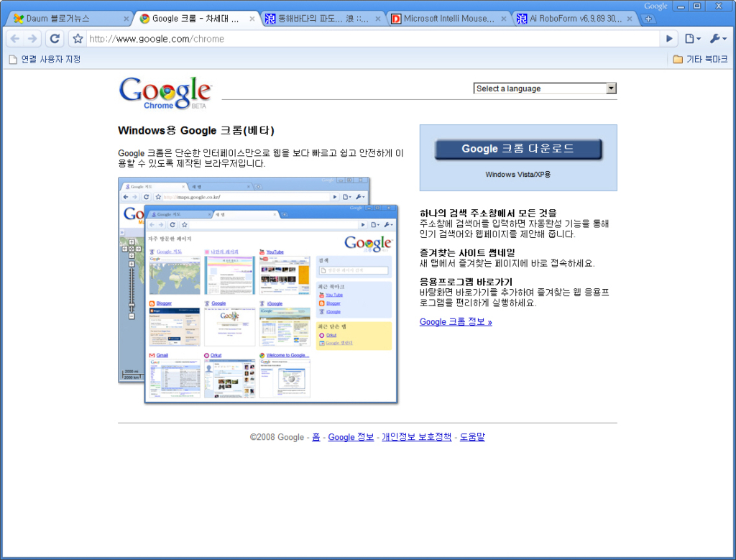736x560 pixels.
Task: Click the Daum 블로거뉴스 tab favicon
Action: point(19,19)
